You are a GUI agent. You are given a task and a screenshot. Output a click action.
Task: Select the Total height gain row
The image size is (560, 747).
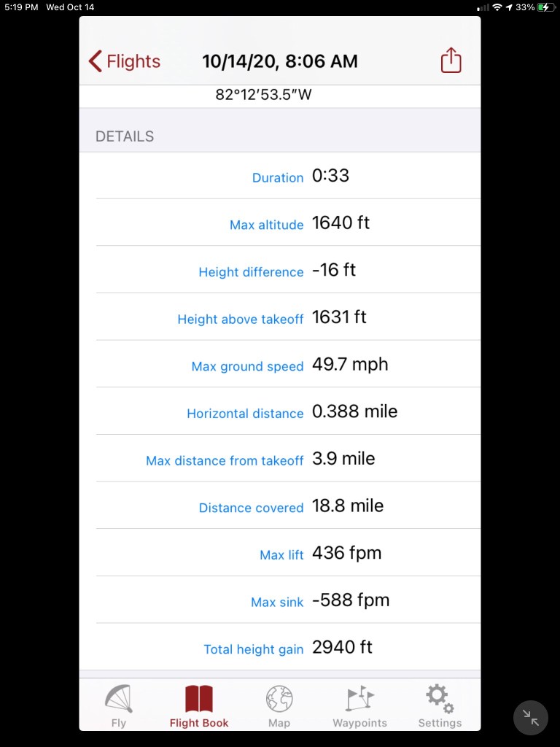288,648
